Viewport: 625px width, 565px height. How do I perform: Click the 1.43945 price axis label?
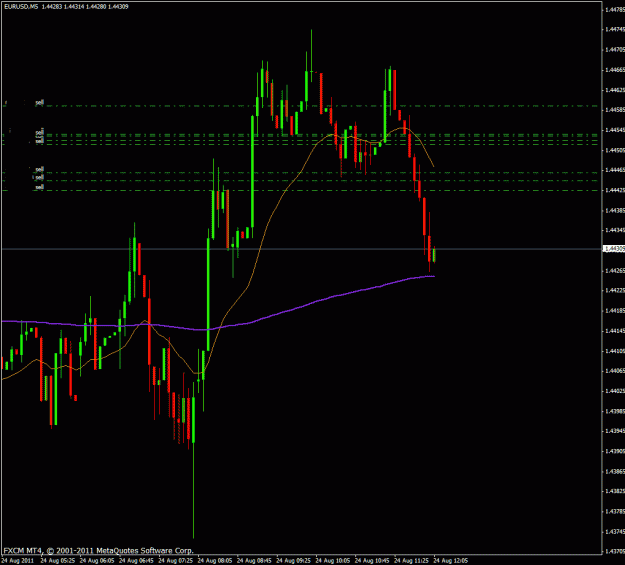[614, 431]
